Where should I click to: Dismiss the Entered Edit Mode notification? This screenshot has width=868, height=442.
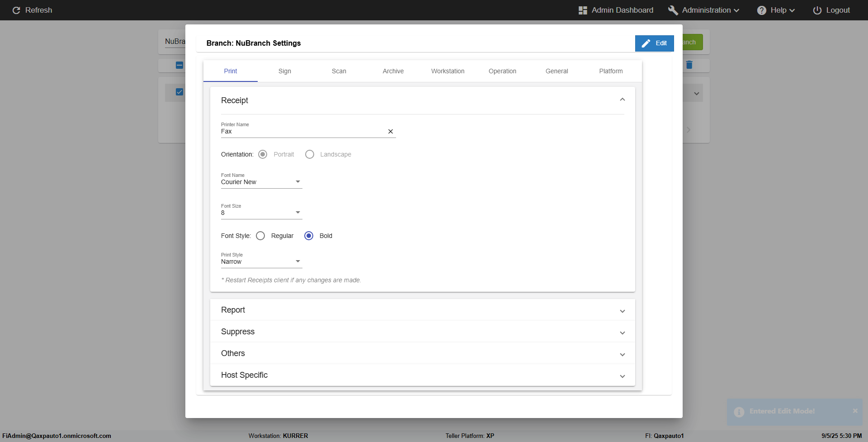tap(855, 411)
